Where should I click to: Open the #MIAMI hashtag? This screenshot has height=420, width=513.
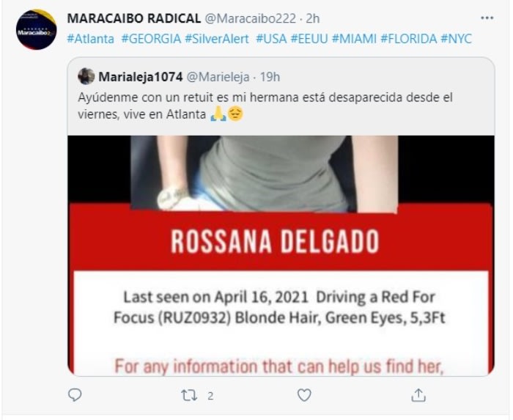point(354,39)
